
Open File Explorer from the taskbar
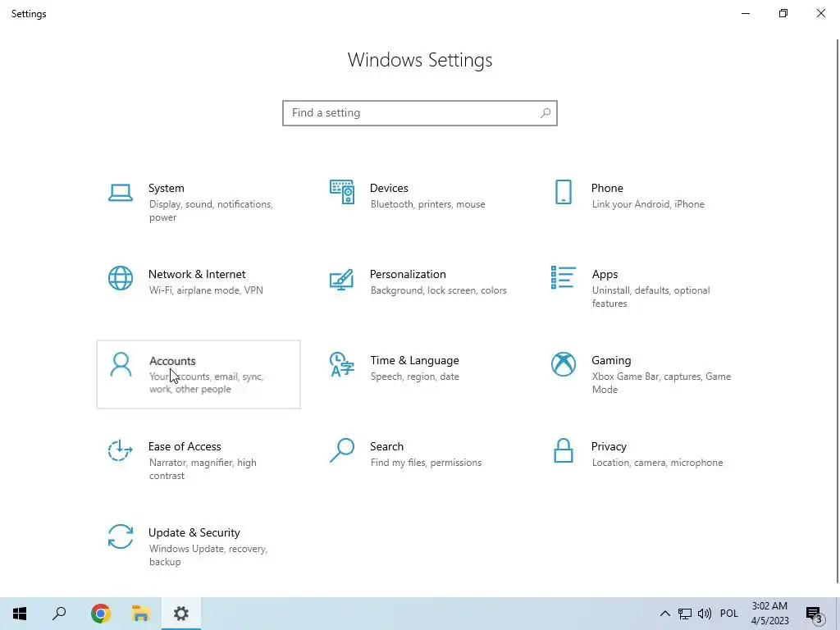click(140, 614)
